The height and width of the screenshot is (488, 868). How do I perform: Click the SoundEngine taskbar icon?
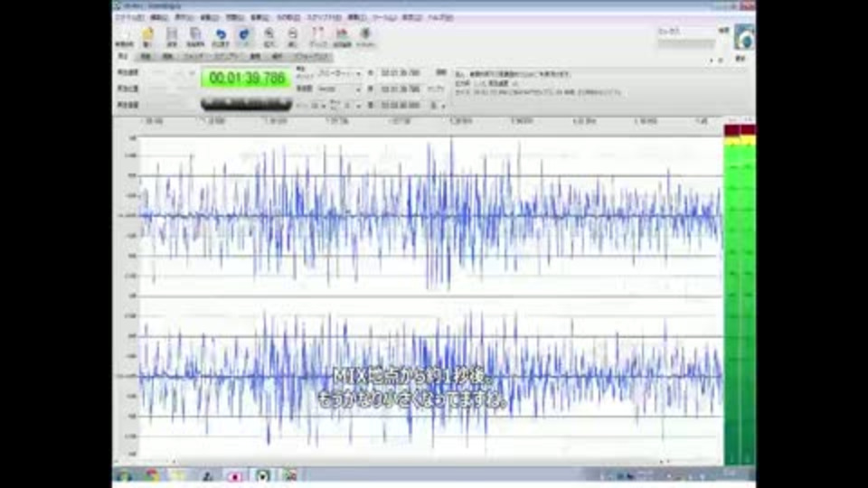(262, 476)
